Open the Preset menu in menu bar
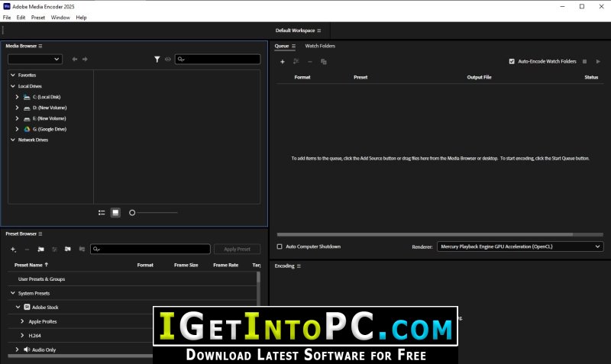This screenshot has height=364, width=611. click(x=38, y=17)
